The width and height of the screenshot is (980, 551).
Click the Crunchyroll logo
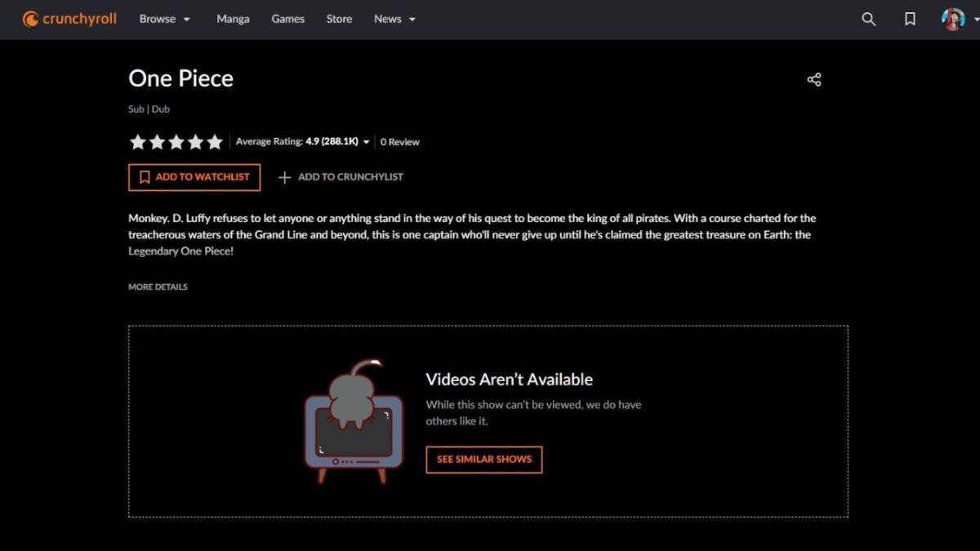[69, 19]
